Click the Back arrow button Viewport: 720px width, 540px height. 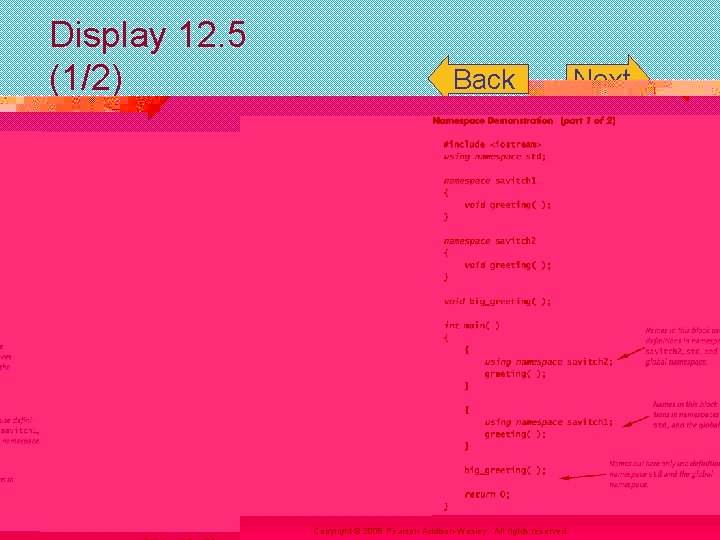coord(478,77)
